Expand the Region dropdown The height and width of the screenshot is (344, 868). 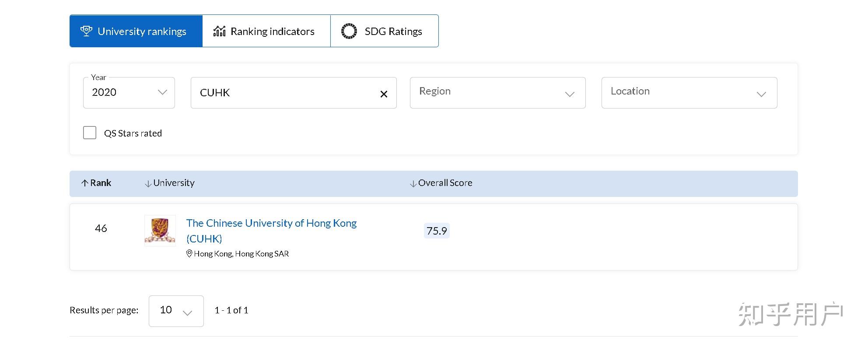(497, 93)
